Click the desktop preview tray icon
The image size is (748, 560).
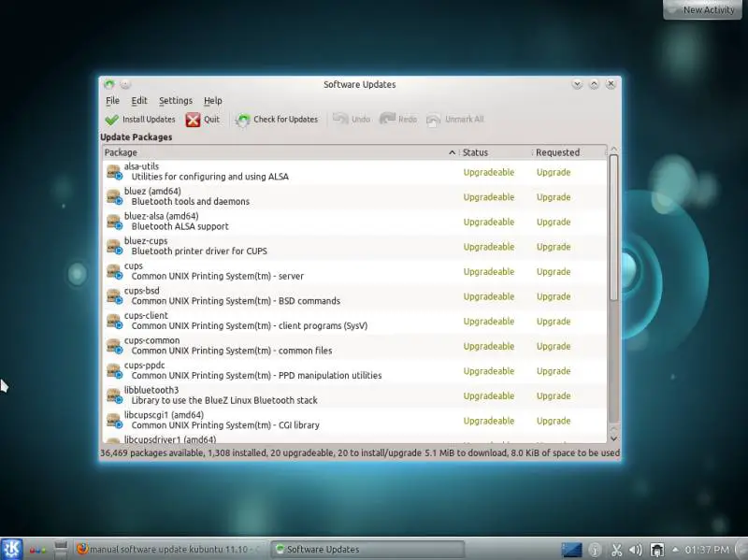[x=571, y=550]
